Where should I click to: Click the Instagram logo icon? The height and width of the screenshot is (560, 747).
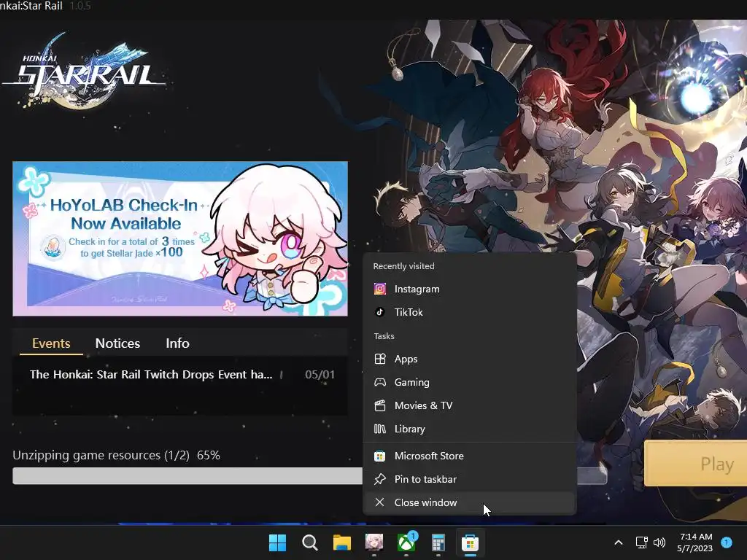[379, 289]
